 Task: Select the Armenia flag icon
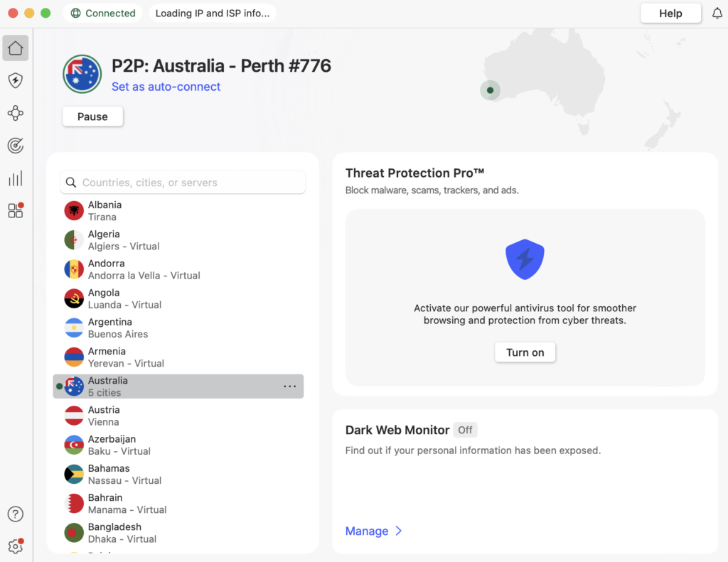click(x=74, y=357)
